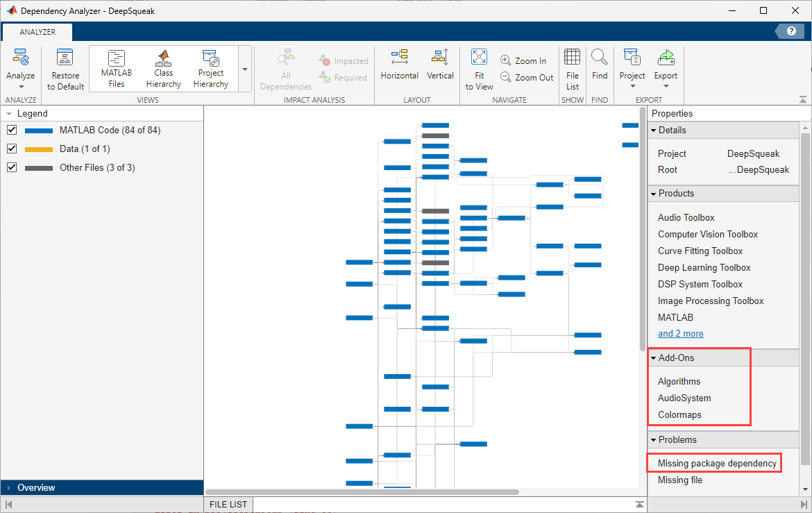
Task: Click Fit to View
Action: [x=479, y=67]
